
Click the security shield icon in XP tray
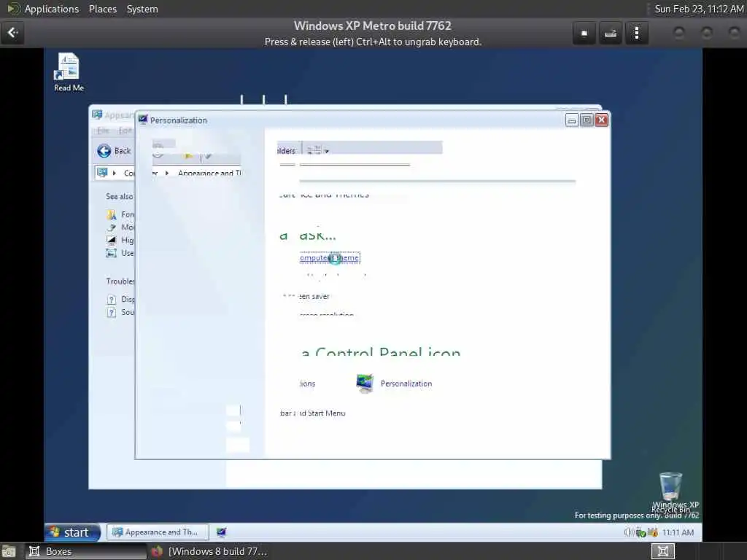(x=652, y=532)
